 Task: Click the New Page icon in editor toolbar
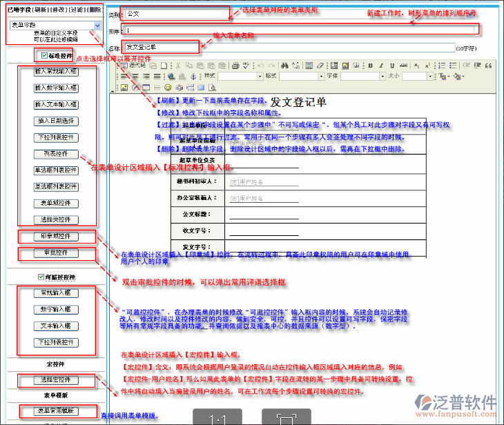(164, 66)
